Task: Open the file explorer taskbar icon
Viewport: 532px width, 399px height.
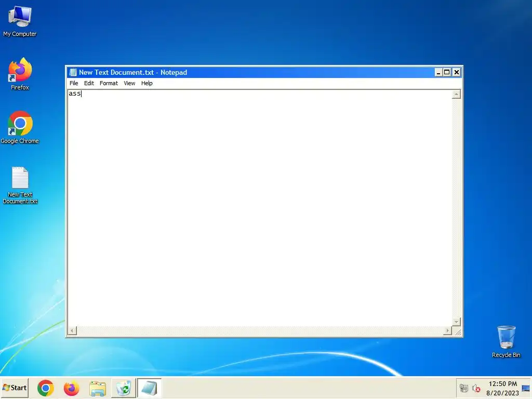Action: pos(97,388)
